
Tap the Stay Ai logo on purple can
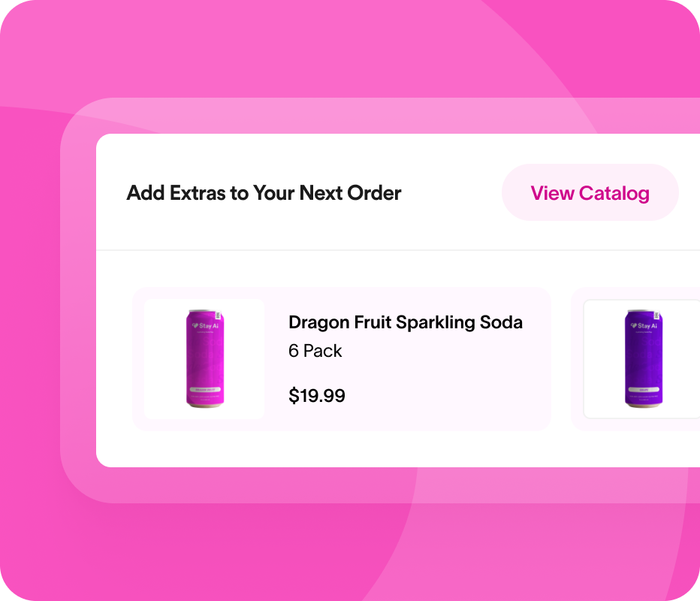point(644,326)
